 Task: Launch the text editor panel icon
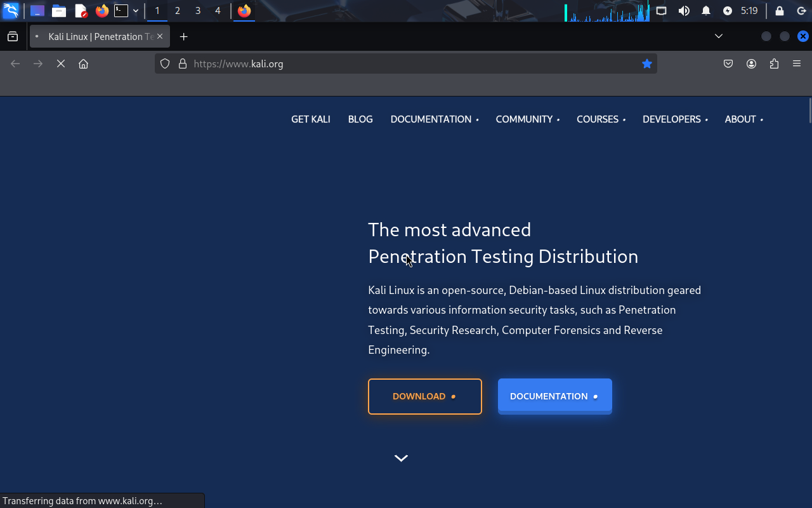coord(81,11)
